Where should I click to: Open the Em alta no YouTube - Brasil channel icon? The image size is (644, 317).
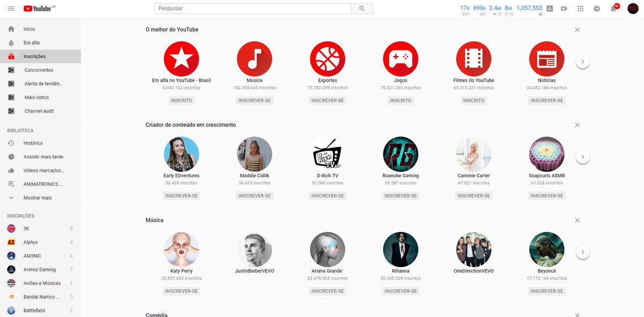(181, 59)
